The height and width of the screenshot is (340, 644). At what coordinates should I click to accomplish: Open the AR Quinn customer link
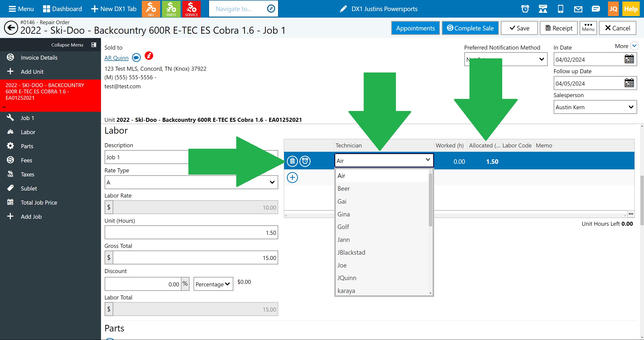click(x=116, y=58)
